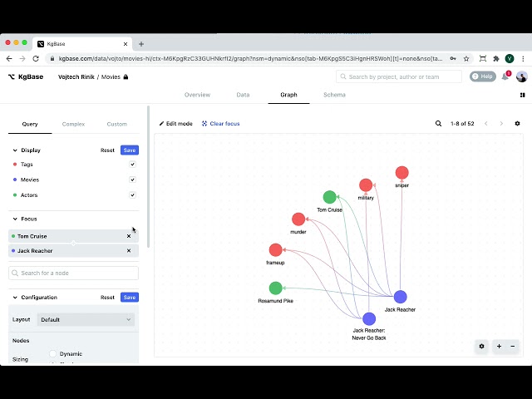Select the Rosamund Pike graph node

point(275,288)
